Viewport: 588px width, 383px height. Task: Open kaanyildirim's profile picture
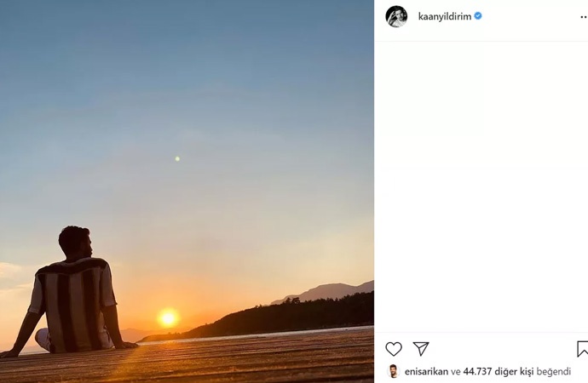pos(396,16)
